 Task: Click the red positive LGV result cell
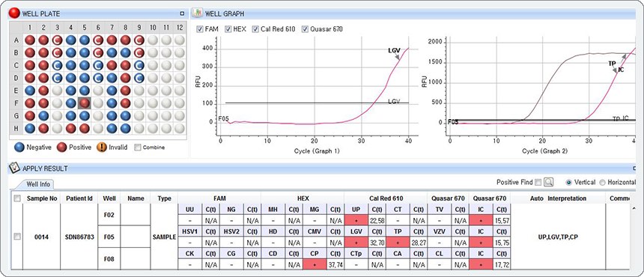pos(356,243)
